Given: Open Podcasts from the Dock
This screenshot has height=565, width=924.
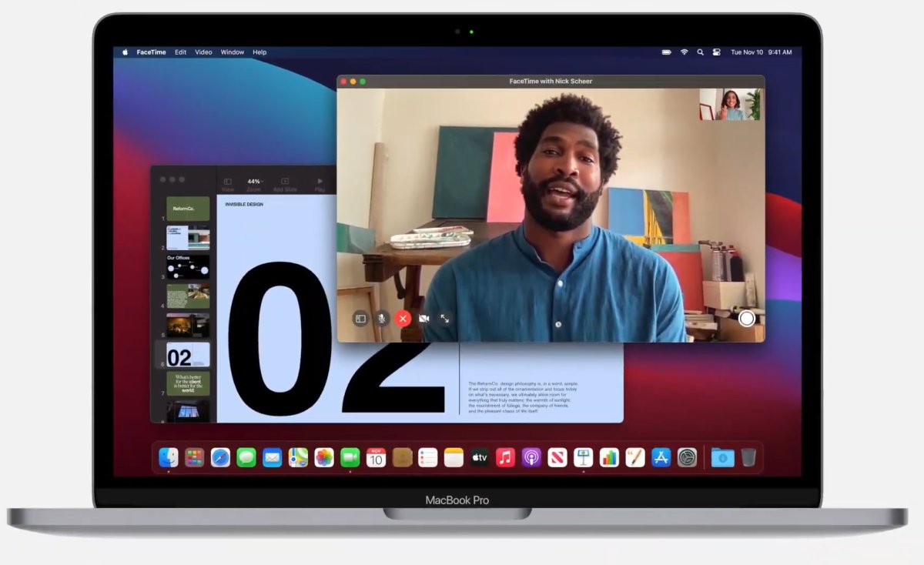Looking at the screenshot, I should [x=532, y=456].
